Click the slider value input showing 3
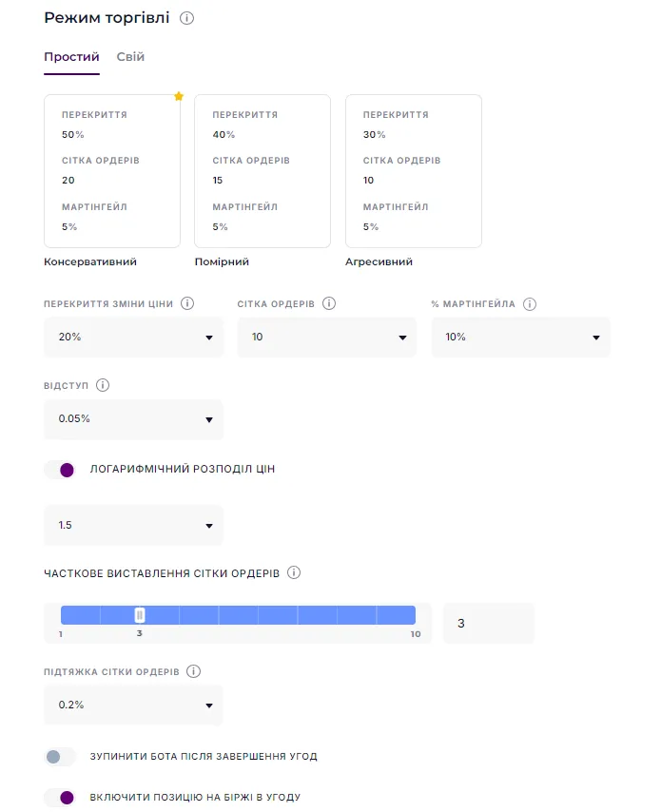661x812 pixels. 488,624
